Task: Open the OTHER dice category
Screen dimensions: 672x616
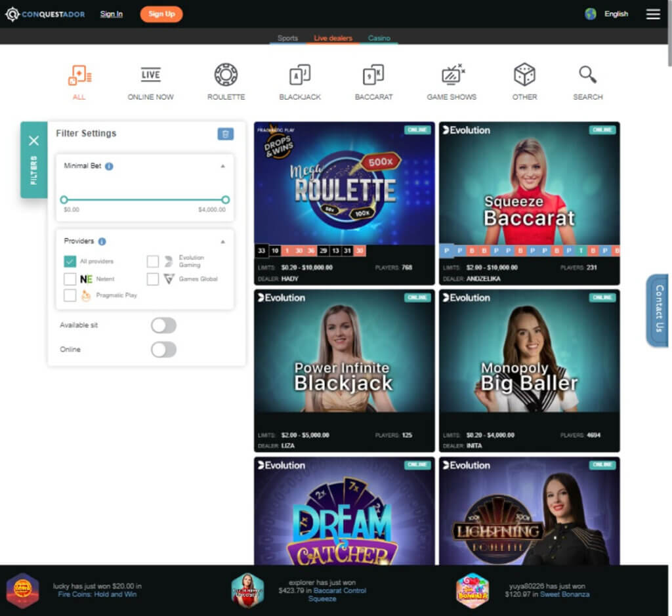Action: click(524, 75)
